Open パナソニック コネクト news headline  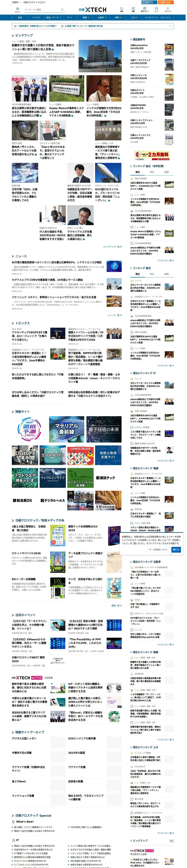pyautogui.click(x=54, y=297)
